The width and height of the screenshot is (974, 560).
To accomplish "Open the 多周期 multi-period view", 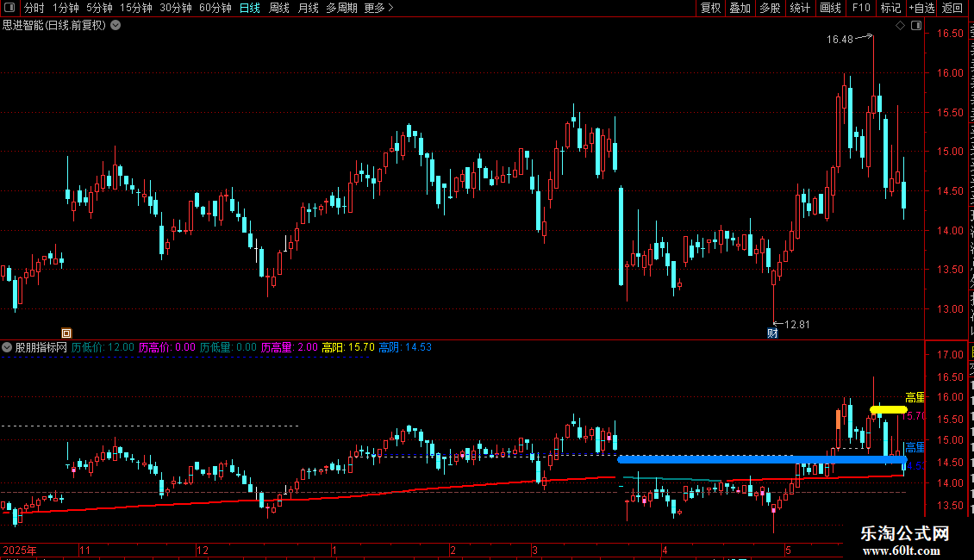I will point(341,8).
